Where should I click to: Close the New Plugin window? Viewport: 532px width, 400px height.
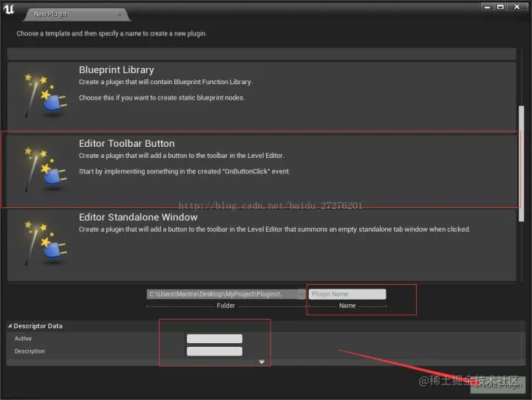point(517,7)
